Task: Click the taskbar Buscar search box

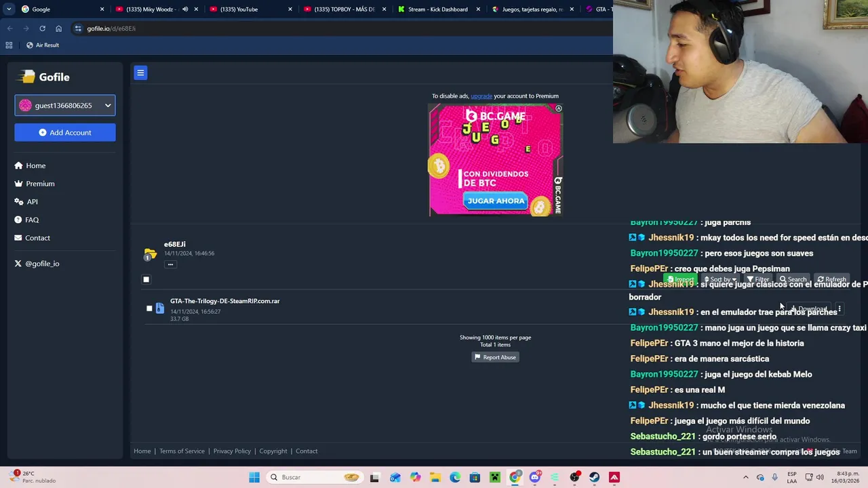Action: point(313,477)
